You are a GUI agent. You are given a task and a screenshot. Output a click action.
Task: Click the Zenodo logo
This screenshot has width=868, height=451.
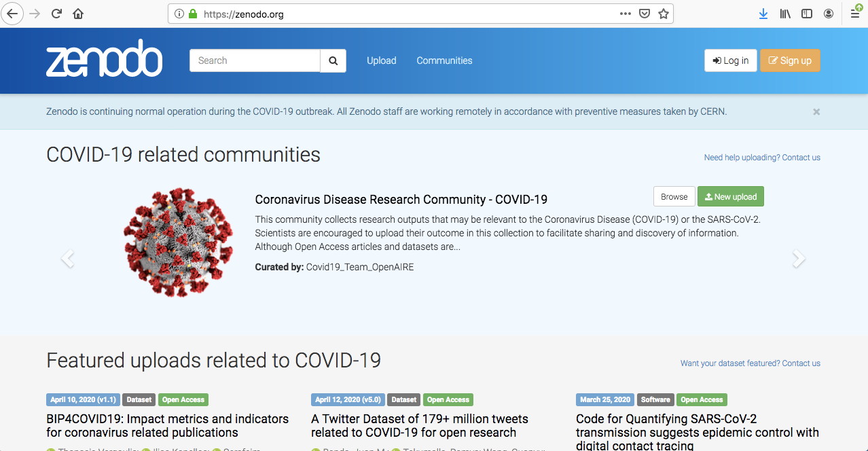pos(104,58)
